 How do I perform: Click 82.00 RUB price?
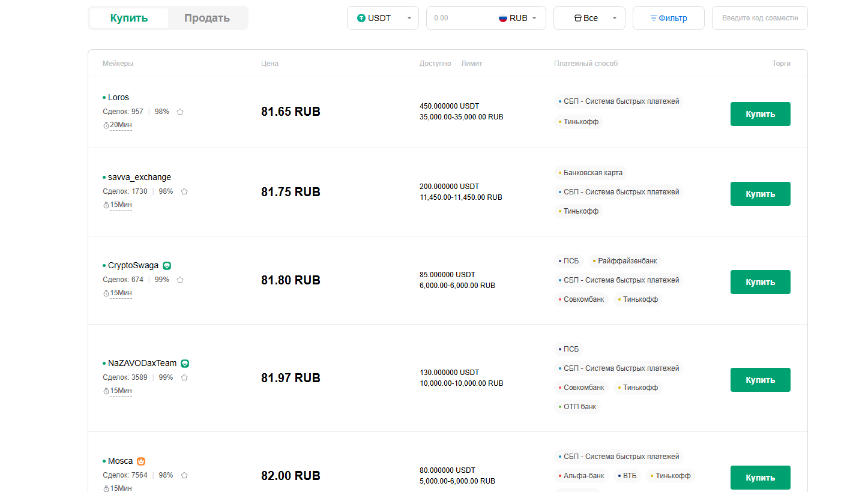click(291, 476)
